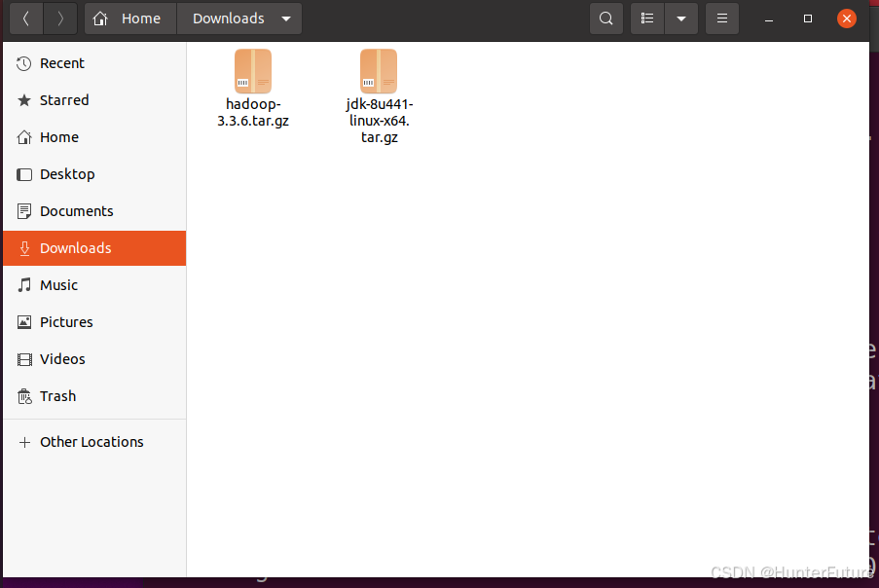Open Trash in the sidebar
The image size is (879, 588).
[94, 396]
